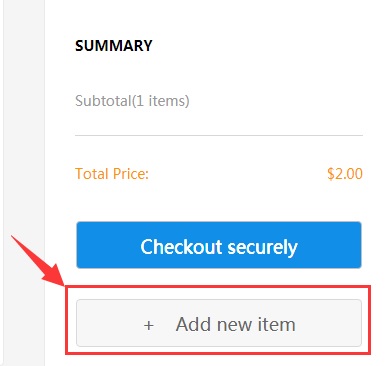Click the gray divider line below Subtotal
Viewport: 388px width, 366px height.
click(x=219, y=135)
